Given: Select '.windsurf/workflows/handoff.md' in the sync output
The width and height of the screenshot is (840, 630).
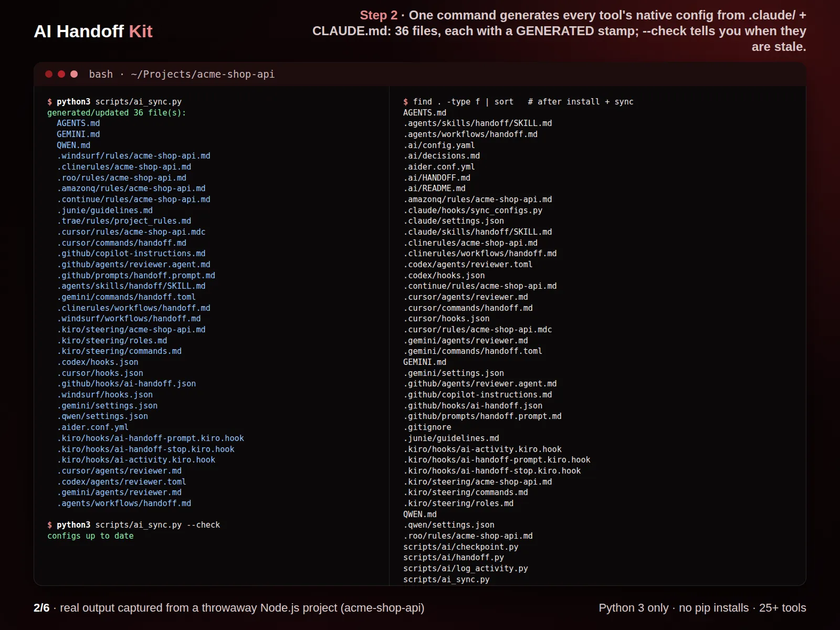Looking at the screenshot, I should pyautogui.click(x=129, y=319).
